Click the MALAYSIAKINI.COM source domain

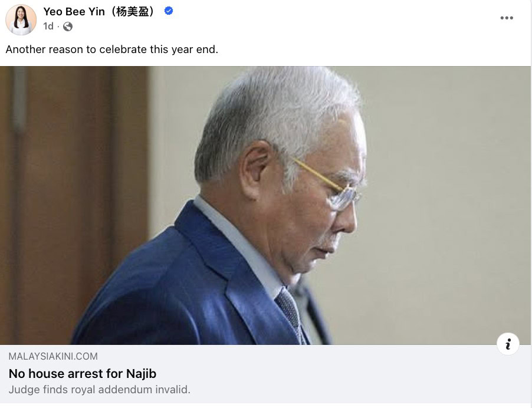53,357
